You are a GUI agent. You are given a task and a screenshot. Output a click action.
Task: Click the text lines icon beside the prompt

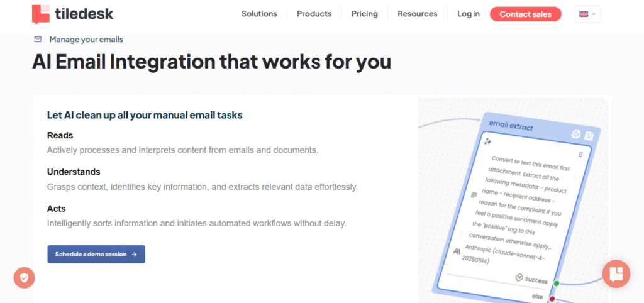point(474,196)
